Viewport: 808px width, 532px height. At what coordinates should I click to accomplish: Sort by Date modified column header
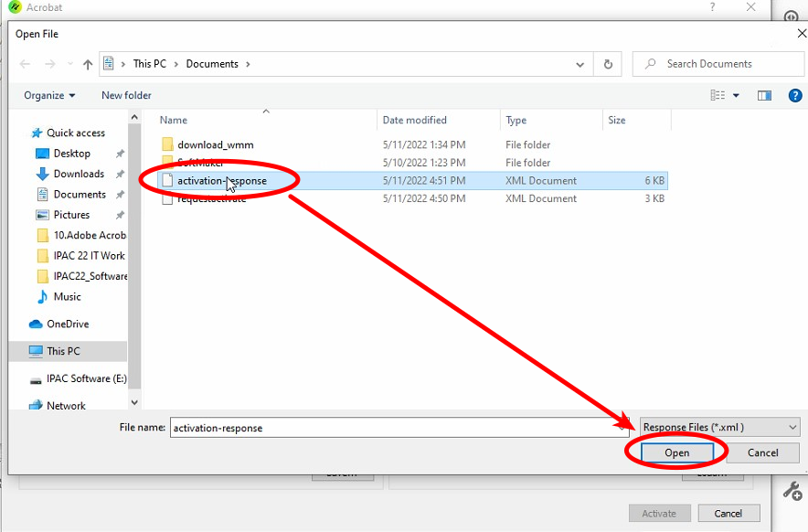pyautogui.click(x=414, y=120)
